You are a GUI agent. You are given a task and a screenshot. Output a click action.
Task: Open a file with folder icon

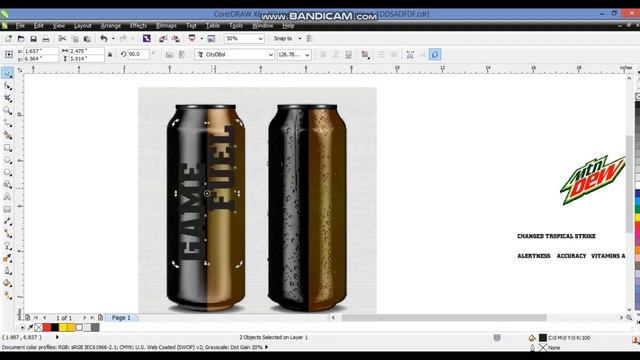(x=21, y=38)
